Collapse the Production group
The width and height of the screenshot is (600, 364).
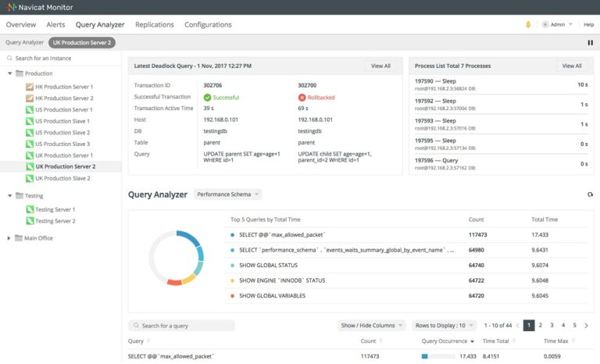click(9, 73)
